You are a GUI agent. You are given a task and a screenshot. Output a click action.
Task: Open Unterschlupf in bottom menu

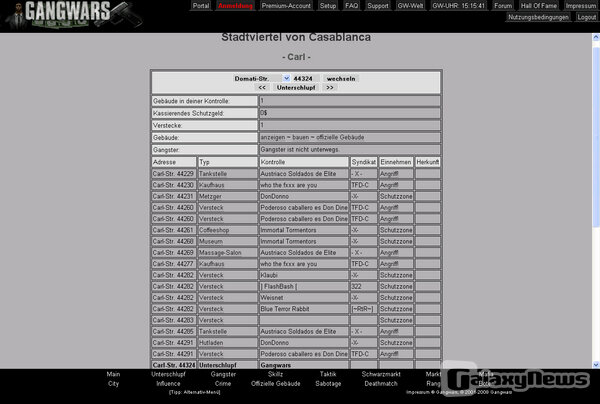click(168, 374)
